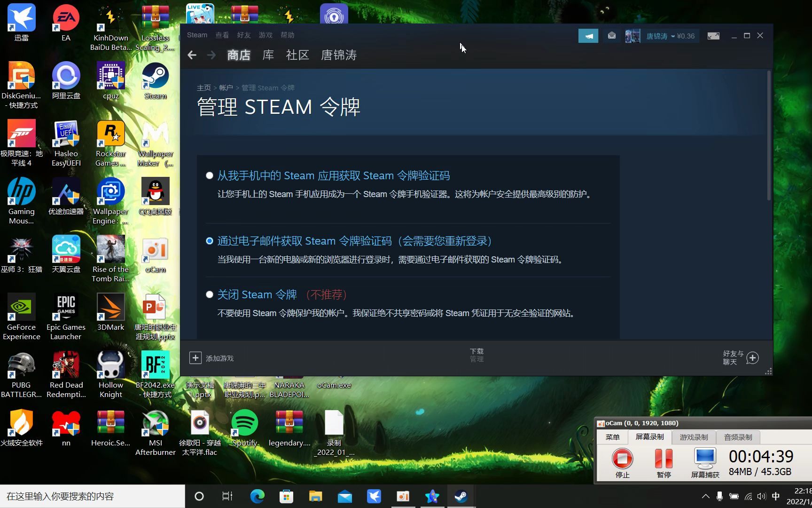Select Spotify desktop icon
Viewport: 812px width, 508px height.
click(244, 428)
